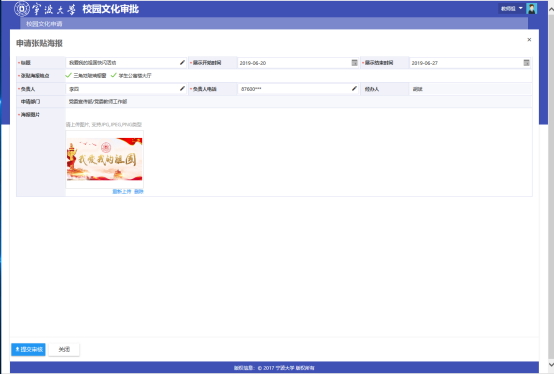Expand the user role dropdown in header
The image size is (554, 374).
512,8
